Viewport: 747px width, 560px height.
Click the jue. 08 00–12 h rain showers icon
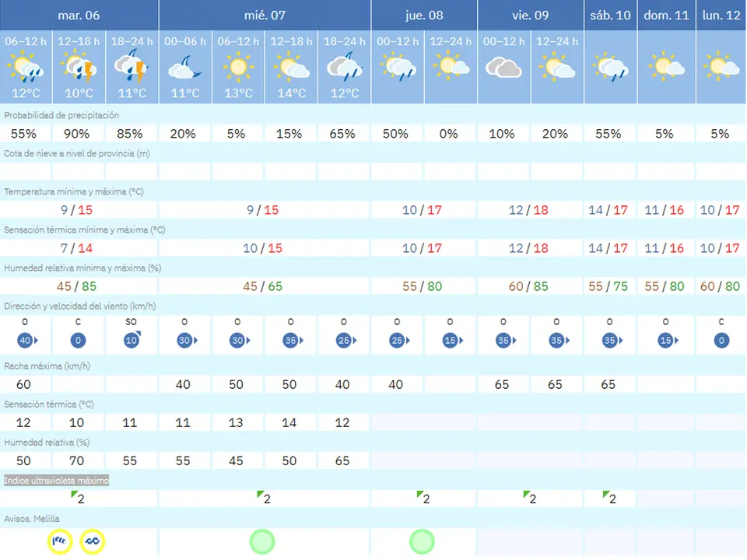coord(398,67)
